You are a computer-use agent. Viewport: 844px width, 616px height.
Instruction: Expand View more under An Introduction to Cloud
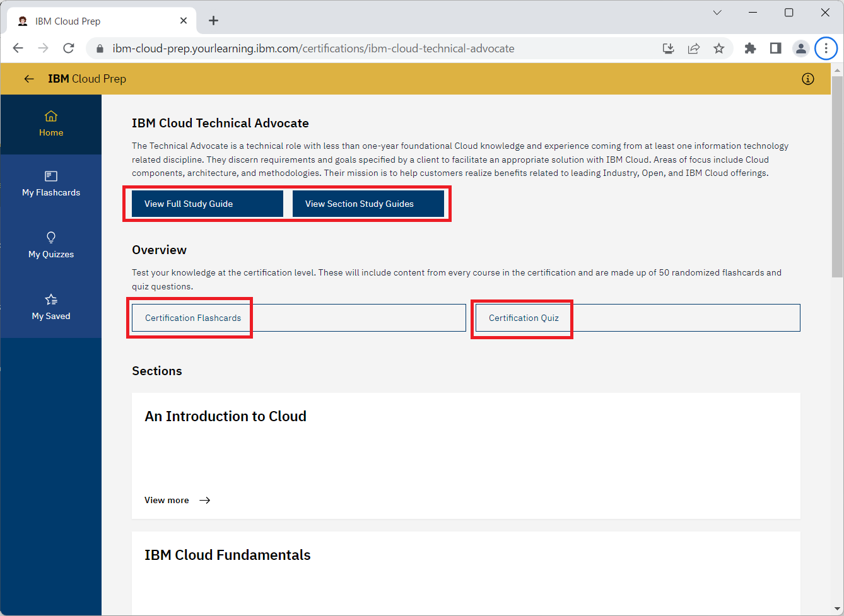[x=167, y=499]
